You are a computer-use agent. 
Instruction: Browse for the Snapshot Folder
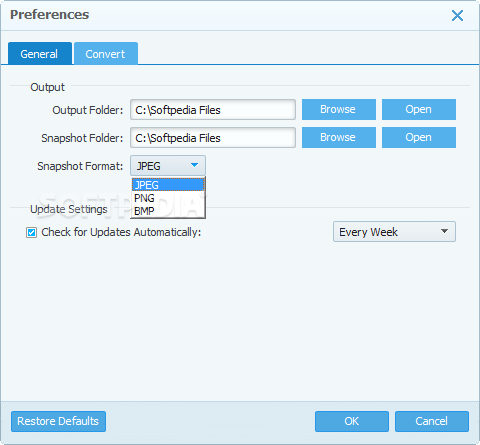339,137
